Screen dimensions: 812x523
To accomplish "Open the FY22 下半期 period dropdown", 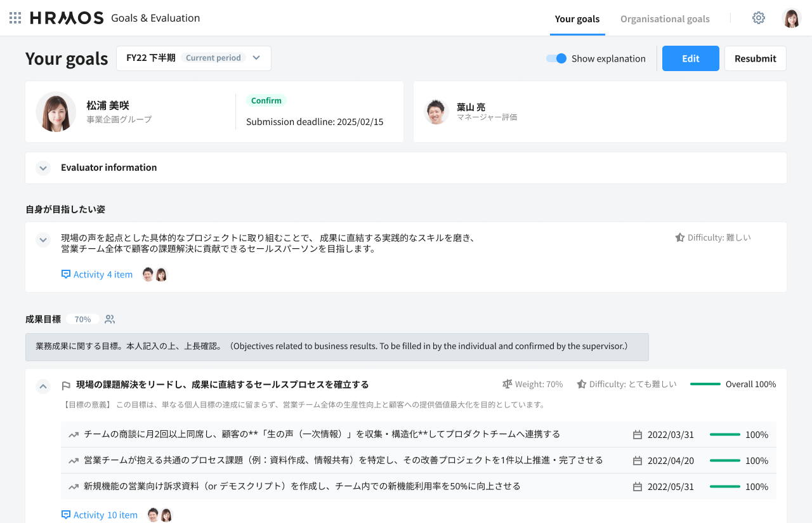I will point(193,58).
